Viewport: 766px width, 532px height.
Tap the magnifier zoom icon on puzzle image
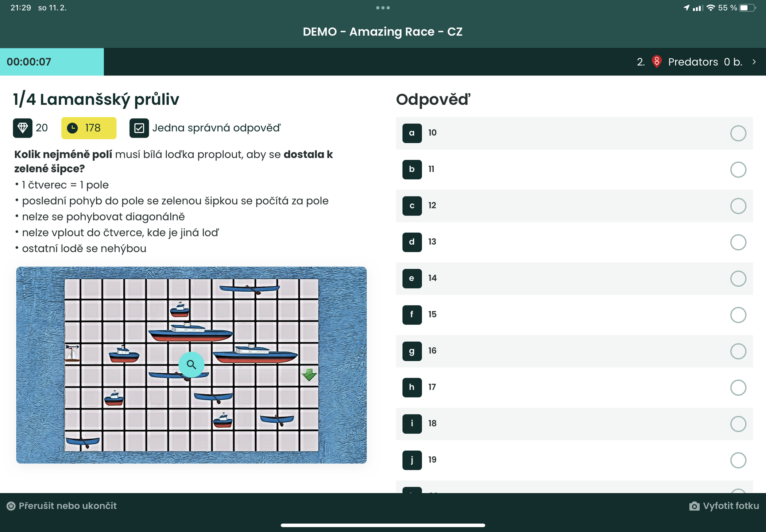[x=191, y=364]
